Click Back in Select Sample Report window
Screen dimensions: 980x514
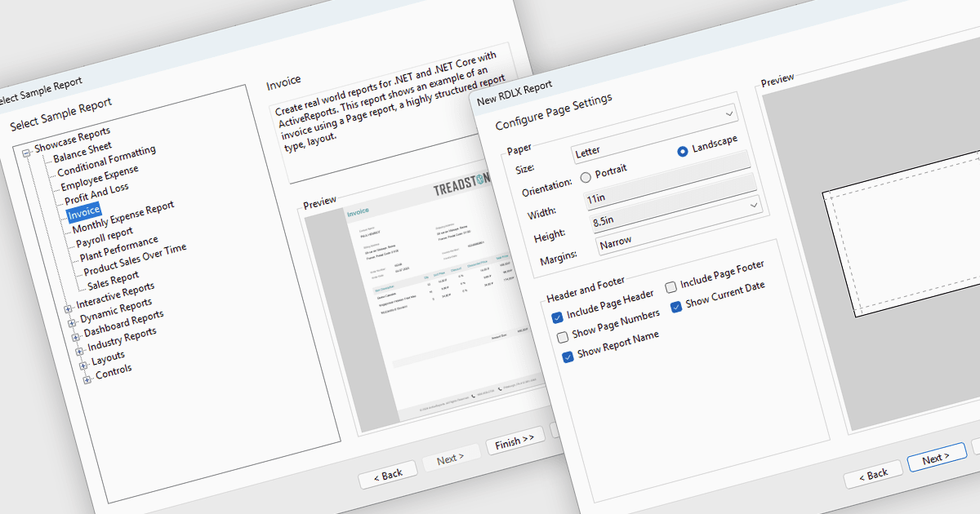point(388,474)
